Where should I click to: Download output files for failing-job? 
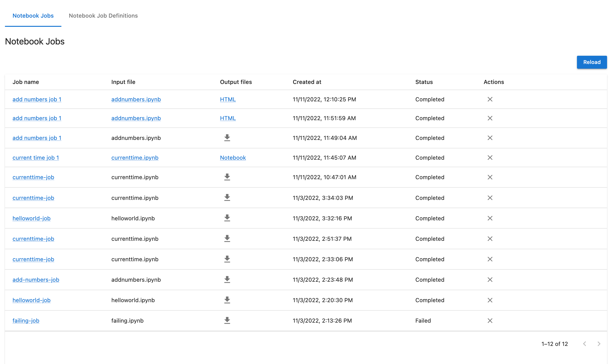tap(227, 320)
